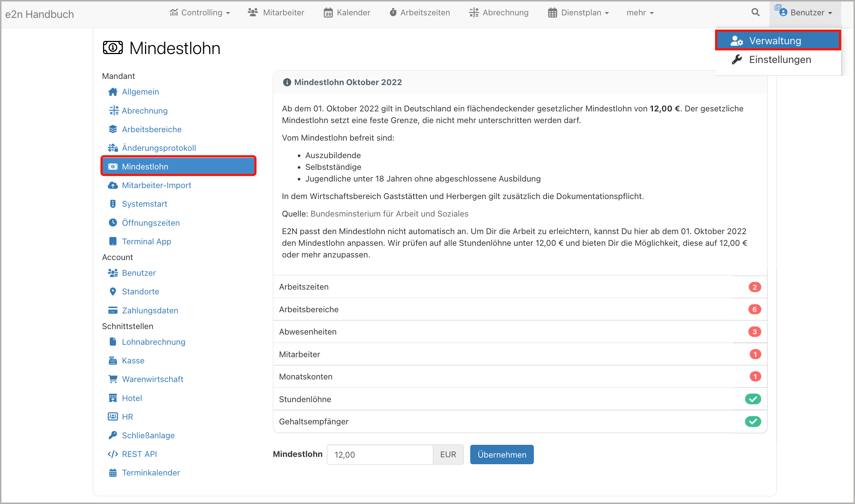The height and width of the screenshot is (504, 855).
Task: Open Einstellungen from the Benutzer menu
Action: point(780,60)
